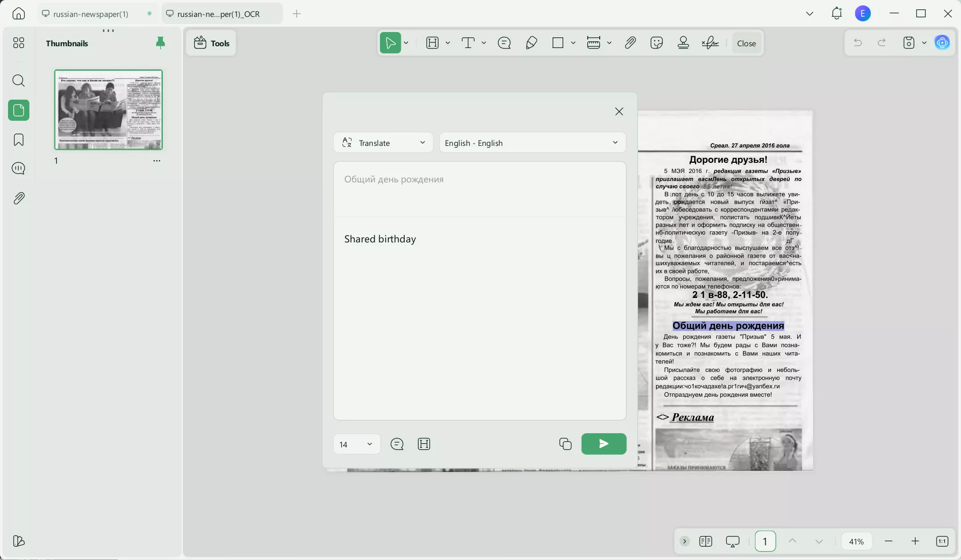Open the stamp tool
961x560 pixels.
tap(683, 43)
